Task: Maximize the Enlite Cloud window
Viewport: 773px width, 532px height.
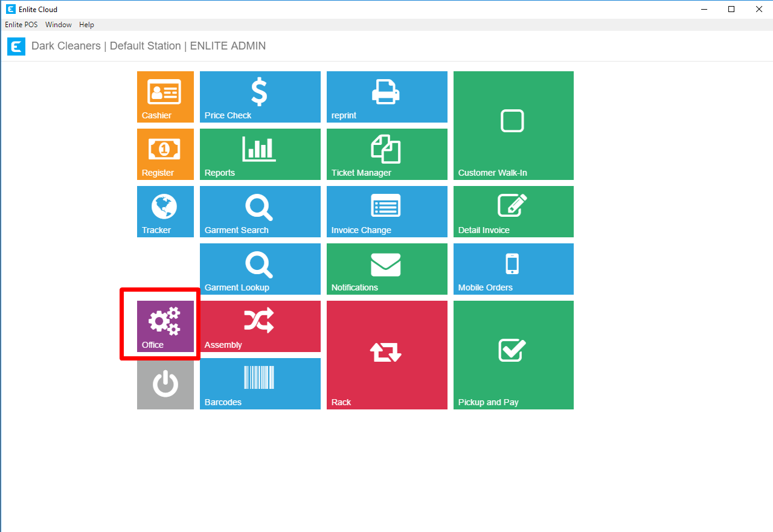Action: tap(731, 9)
